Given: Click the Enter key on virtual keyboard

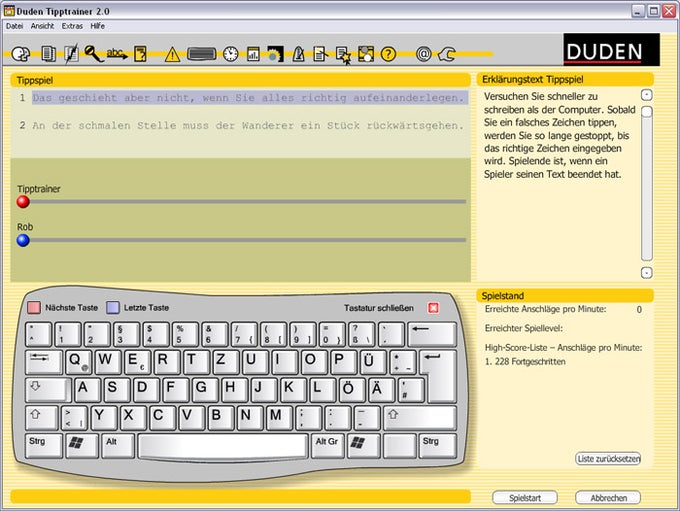Looking at the screenshot, I should (441, 375).
